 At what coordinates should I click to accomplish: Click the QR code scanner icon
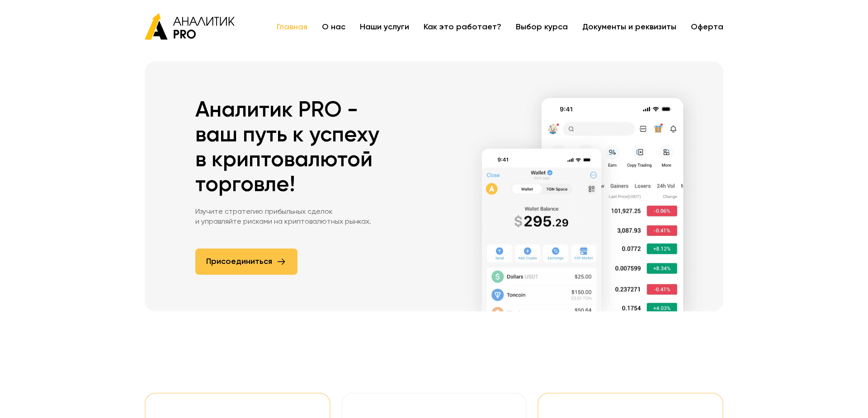591,189
